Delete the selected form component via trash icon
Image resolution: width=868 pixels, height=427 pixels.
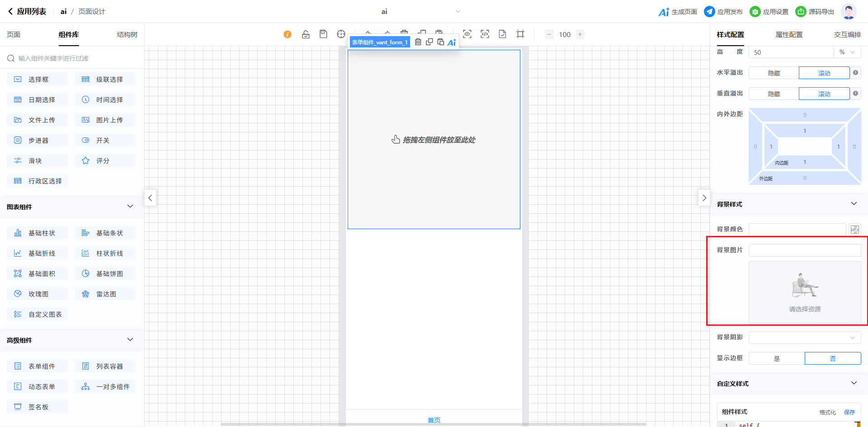[418, 42]
